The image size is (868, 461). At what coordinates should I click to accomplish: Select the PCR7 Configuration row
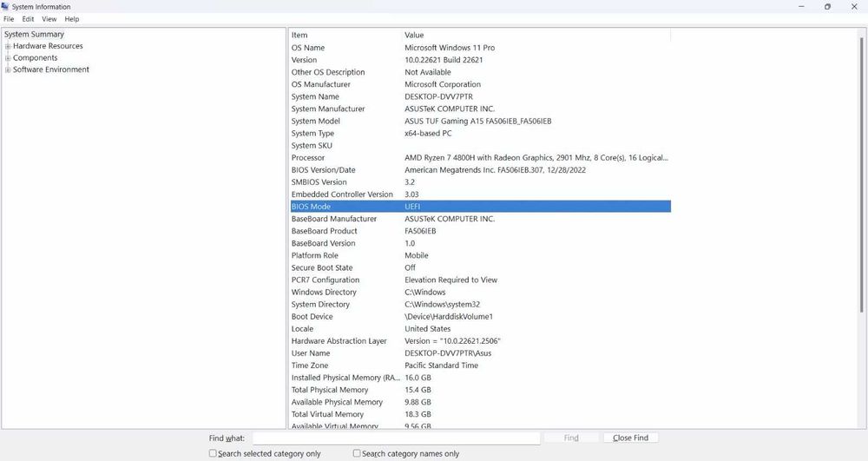coord(480,280)
